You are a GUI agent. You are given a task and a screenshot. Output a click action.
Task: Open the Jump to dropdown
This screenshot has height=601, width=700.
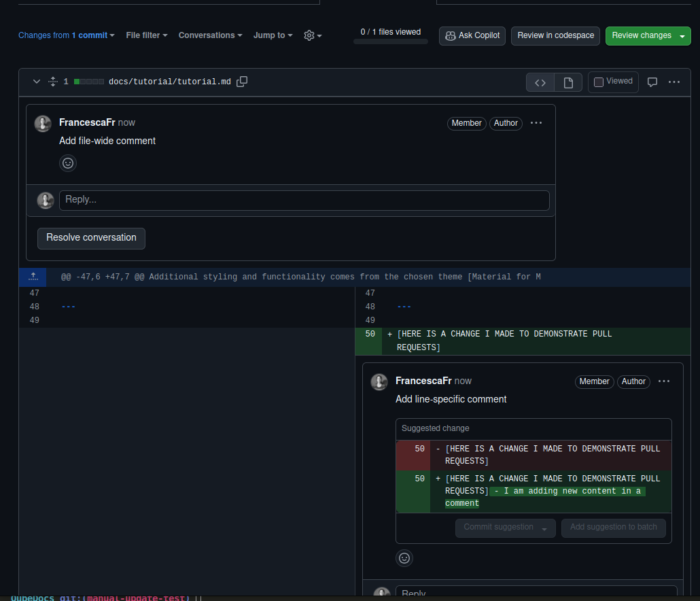click(273, 35)
